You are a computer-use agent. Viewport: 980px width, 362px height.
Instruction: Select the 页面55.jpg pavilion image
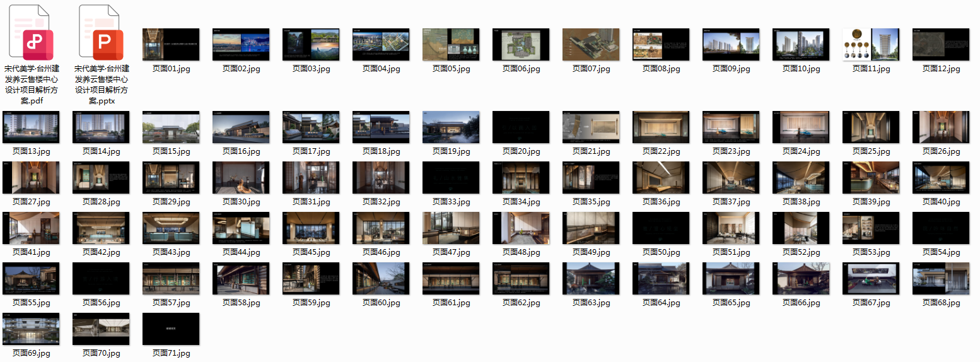[x=31, y=278]
